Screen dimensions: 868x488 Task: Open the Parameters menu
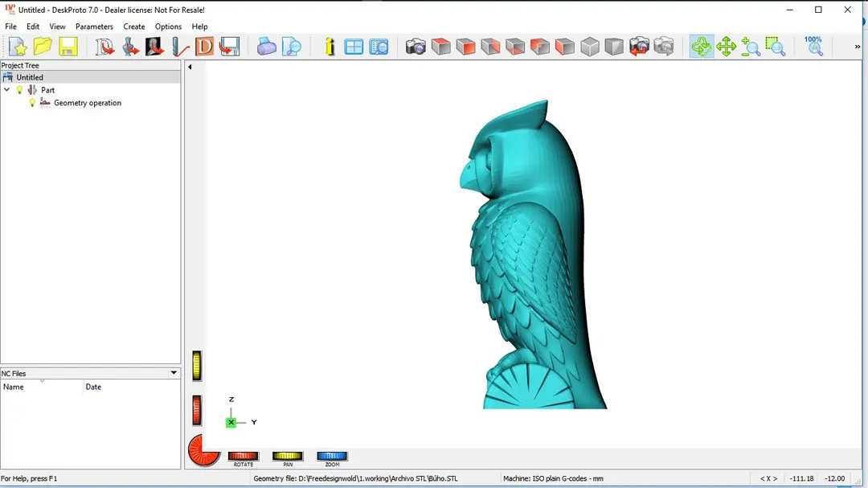pyautogui.click(x=94, y=27)
